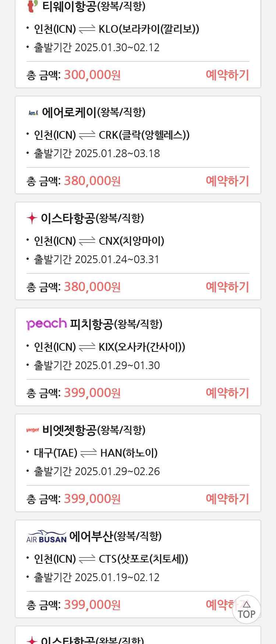Tap the 399,000원 price on the Air Busan card
This screenshot has height=644, width=276.
point(92,605)
